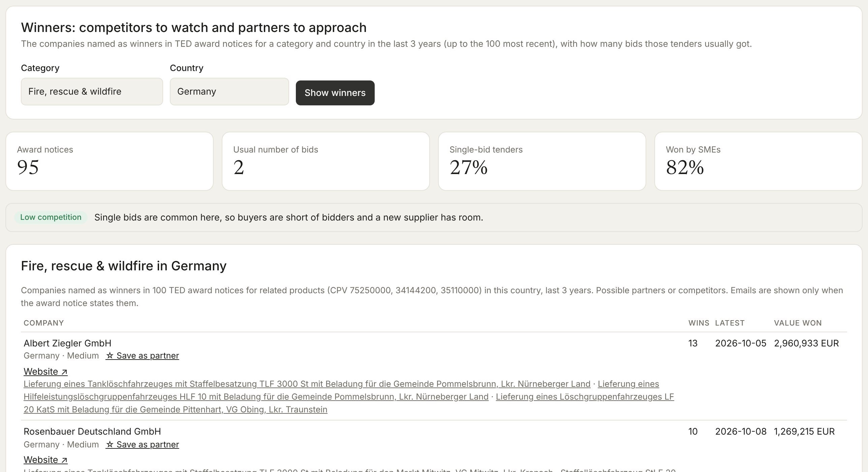Open the LF 20 KatS Pittenhart tender link

coord(176,410)
